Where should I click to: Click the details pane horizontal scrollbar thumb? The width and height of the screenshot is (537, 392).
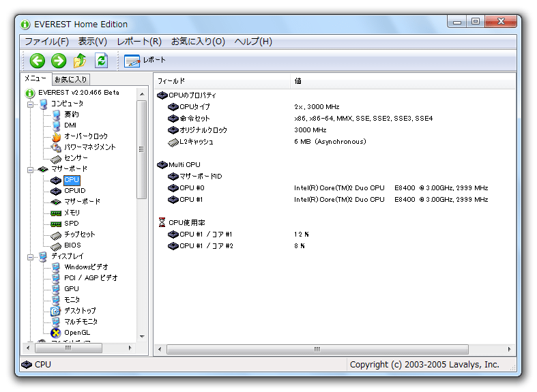(317, 349)
